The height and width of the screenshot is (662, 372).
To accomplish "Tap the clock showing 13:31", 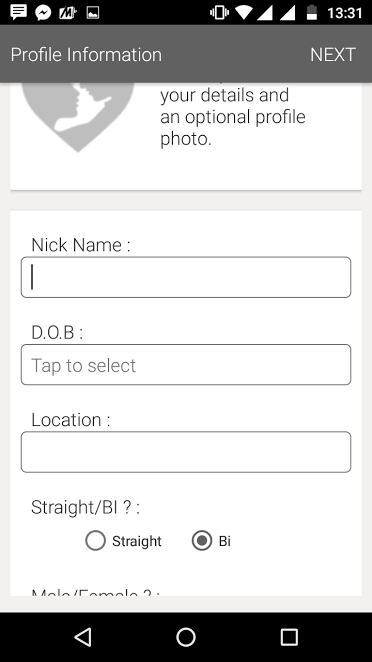I will click(345, 13).
